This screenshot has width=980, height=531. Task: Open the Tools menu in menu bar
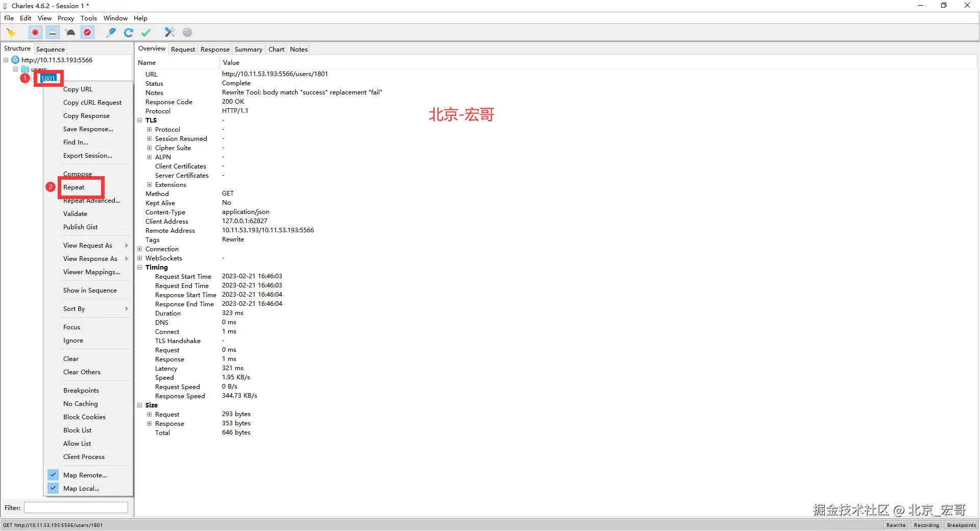pyautogui.click(x=89, y=18)
